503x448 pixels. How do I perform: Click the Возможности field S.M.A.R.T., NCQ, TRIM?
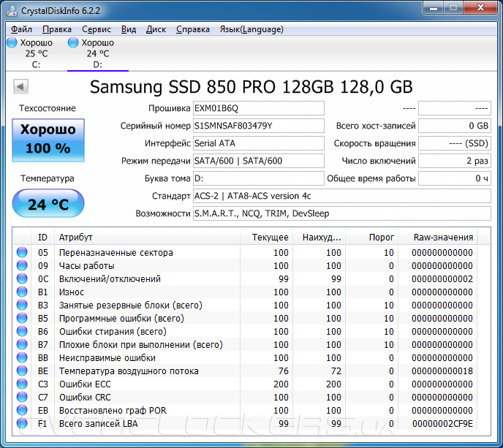pos(342,213)
